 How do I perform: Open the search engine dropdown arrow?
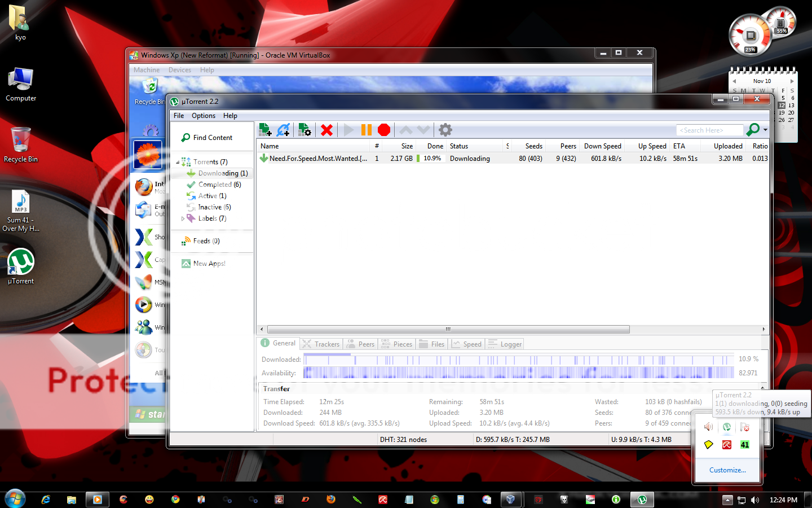coord(765,130)
